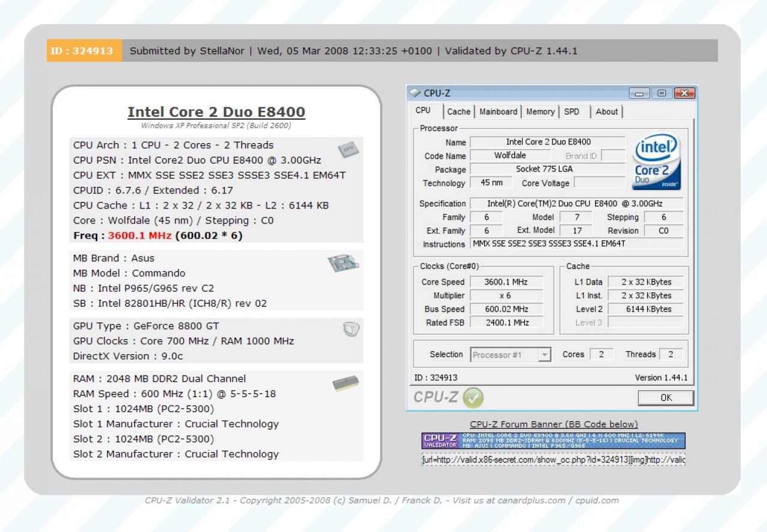Image resolution: width=767 pixels, height=532 pixels.
Task: Click the Wolfdale code name field
Action: pos(510,156)
